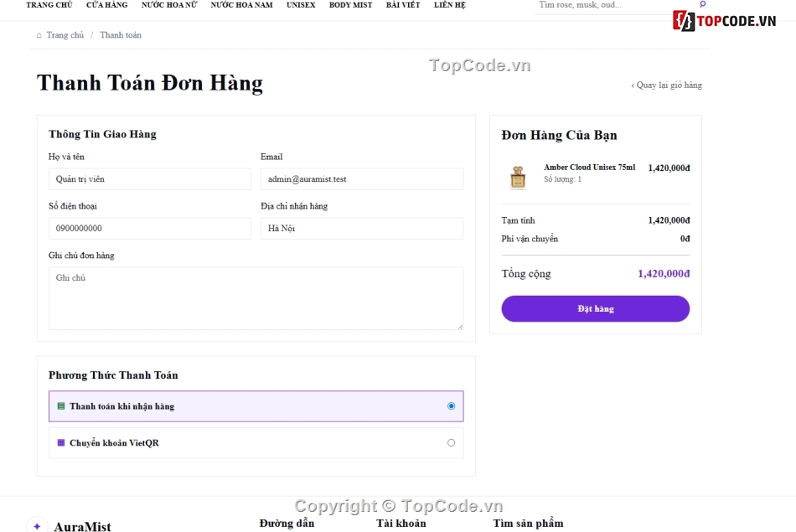
Task: Click the textarea resize handle
Action: pos(460,327)
